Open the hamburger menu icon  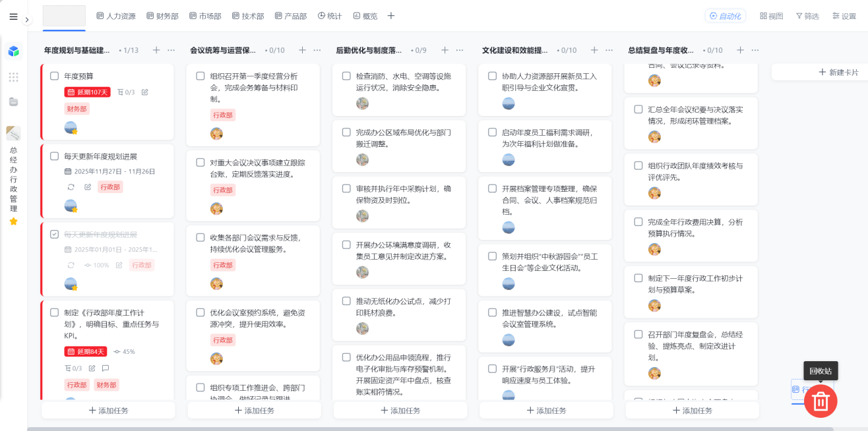pos(13,17)
